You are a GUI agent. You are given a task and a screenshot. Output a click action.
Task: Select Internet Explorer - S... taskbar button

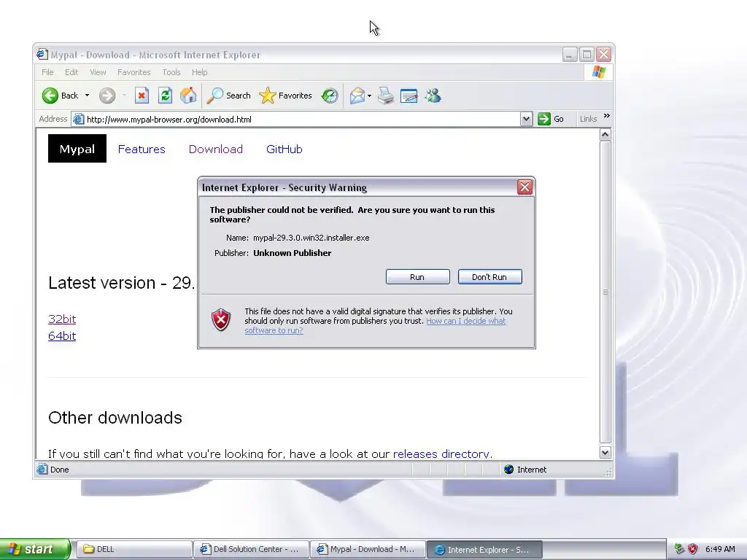[x=484, y=549]
